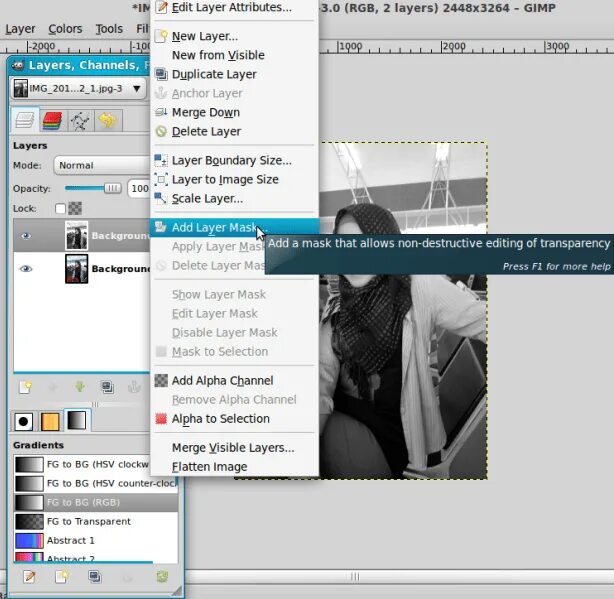This screenshot has width=614, height=599.
Task: Click the Edit Gradient icon at panel bottom
Action: click(29, 577)
